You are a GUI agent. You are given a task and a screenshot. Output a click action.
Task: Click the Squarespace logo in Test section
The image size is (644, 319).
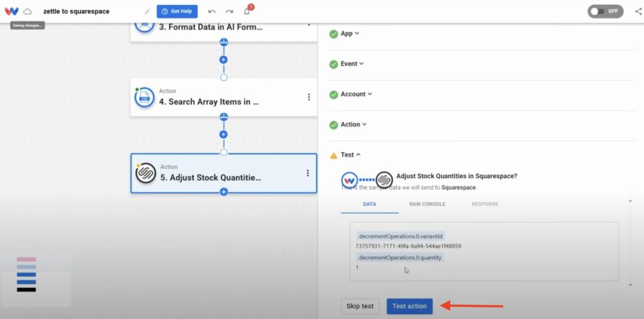(384, 180)
